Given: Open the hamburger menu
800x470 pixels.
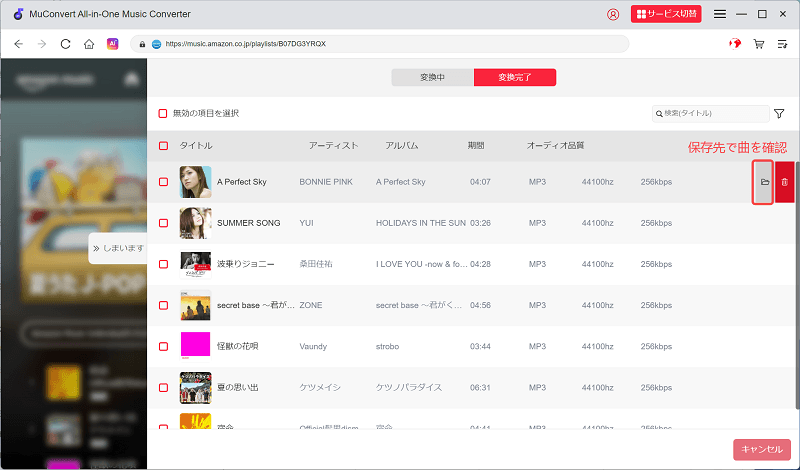Looking at the screenshot, I should (x=719, y=14).
